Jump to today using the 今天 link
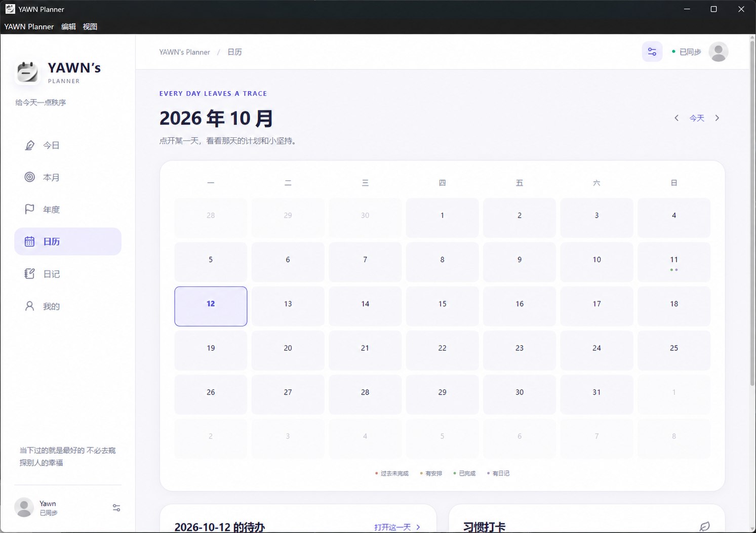The height and width of the screenshot is (533, 756). click(697, 118)
